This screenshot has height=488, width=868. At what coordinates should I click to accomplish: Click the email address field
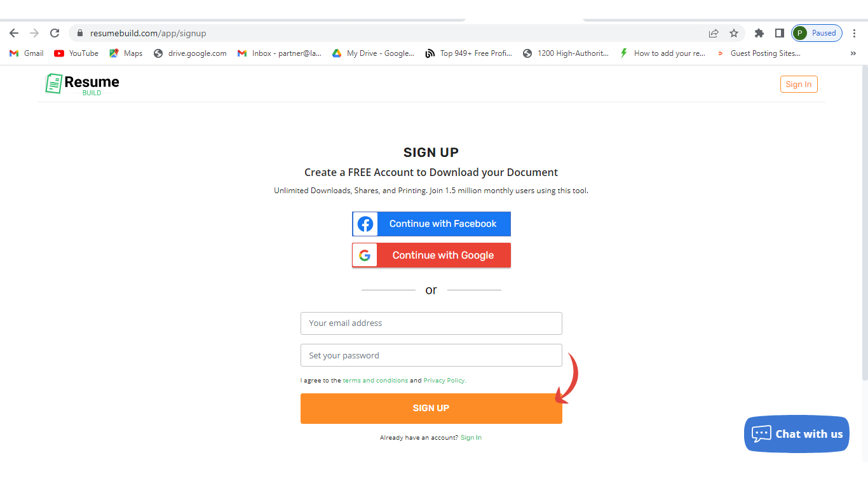click(431, 323)
